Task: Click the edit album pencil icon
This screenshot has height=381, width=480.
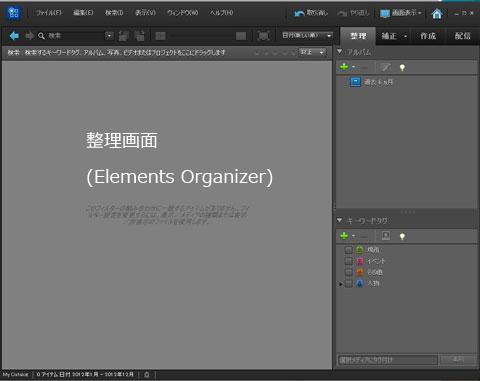Action: [386, 68]
